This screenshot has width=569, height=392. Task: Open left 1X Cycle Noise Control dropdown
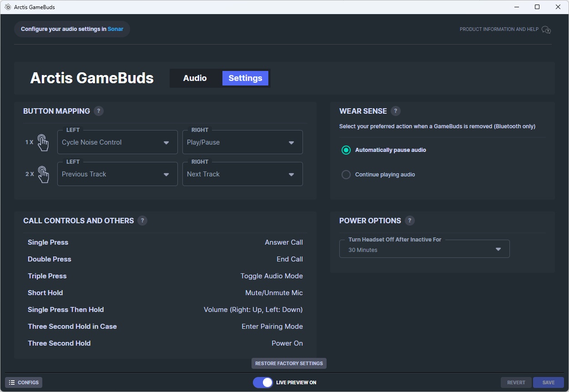pos(117,142)
